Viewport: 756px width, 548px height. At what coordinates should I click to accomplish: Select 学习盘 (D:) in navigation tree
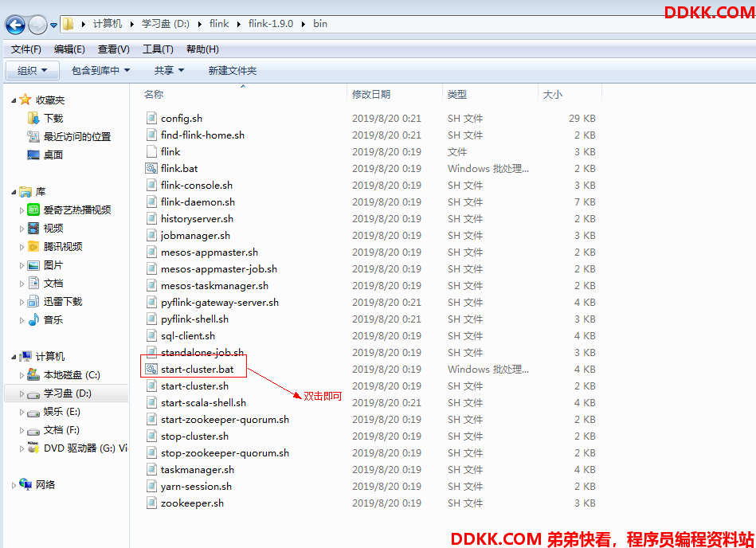click(67, 393)
